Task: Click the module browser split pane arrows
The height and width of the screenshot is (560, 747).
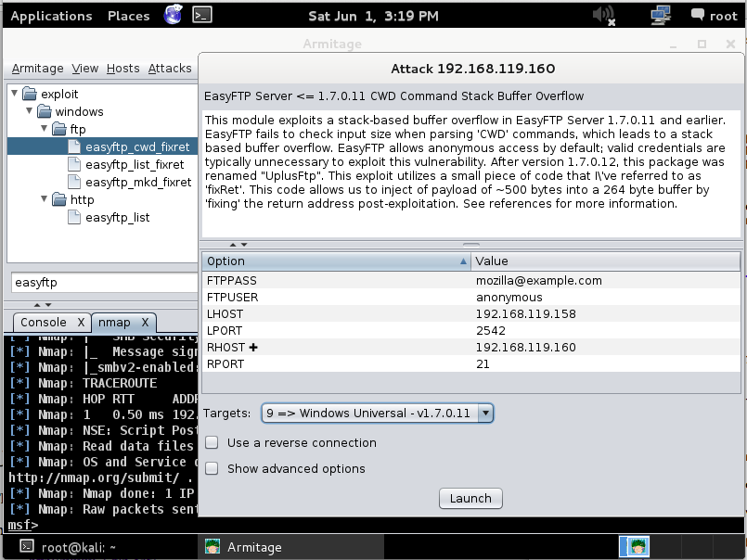Action: pyautogui.click(x=43, y=305)
